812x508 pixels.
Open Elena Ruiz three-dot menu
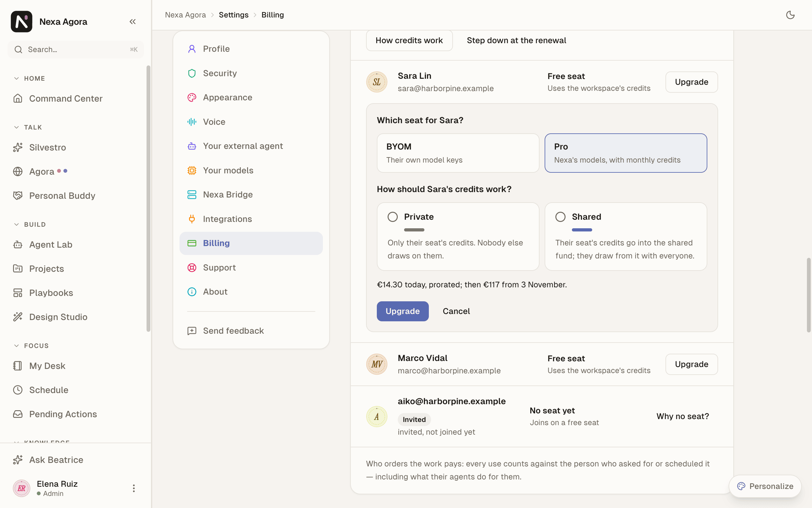tap(134, 489)
